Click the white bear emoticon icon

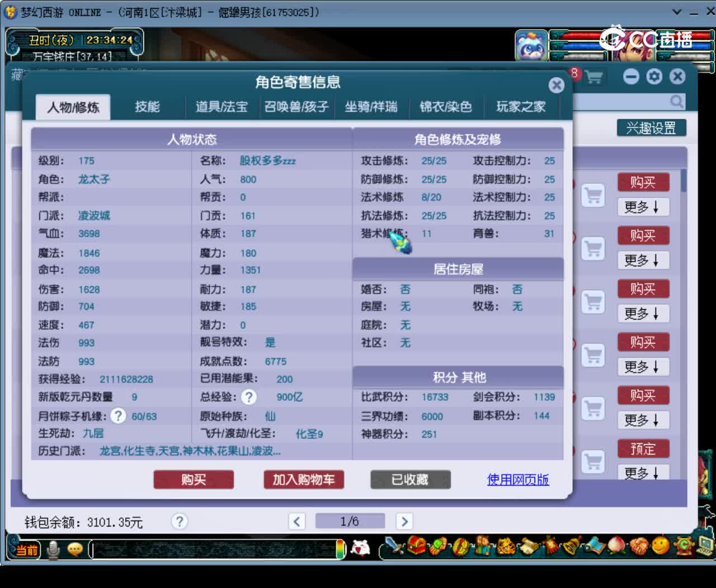coord(360,549)
